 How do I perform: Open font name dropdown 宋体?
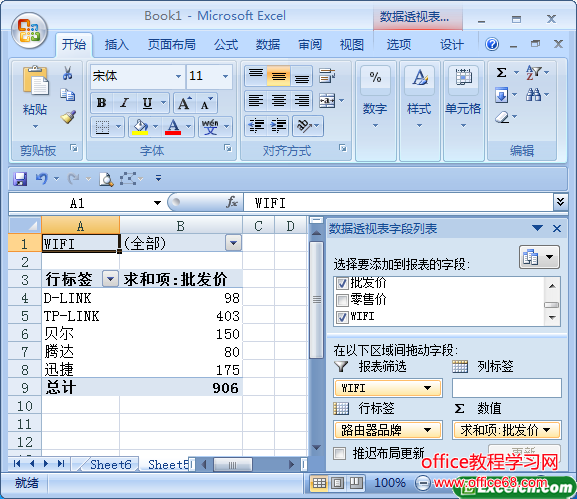click(178, 77)
